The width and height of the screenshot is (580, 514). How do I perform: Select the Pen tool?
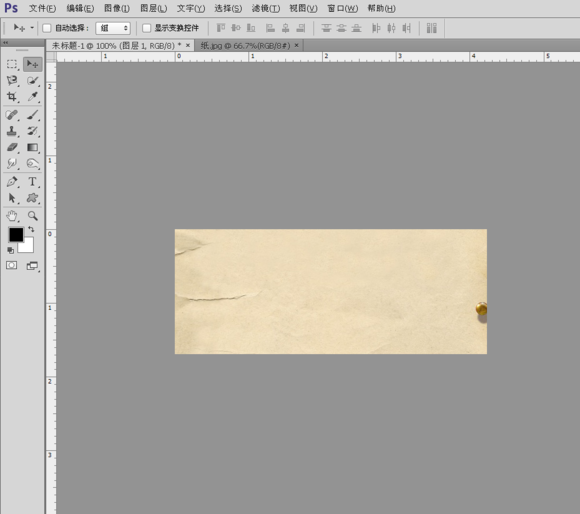[12, 182]
